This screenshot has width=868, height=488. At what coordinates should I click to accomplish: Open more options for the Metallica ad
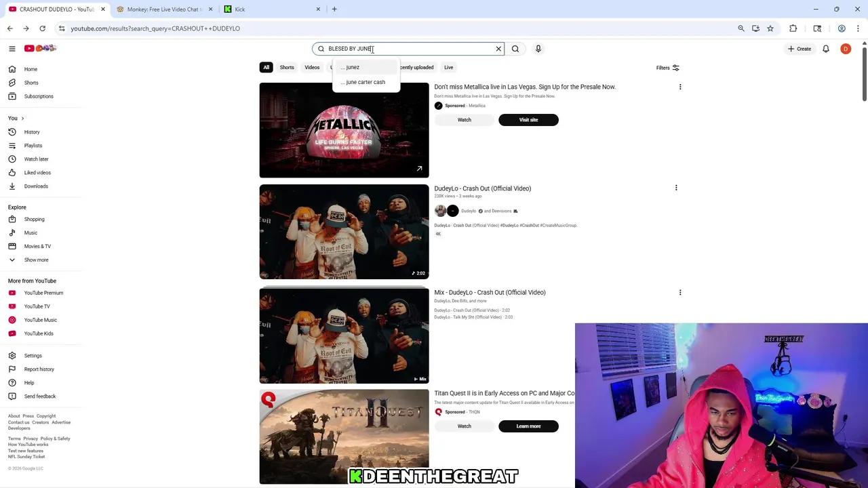680,87
